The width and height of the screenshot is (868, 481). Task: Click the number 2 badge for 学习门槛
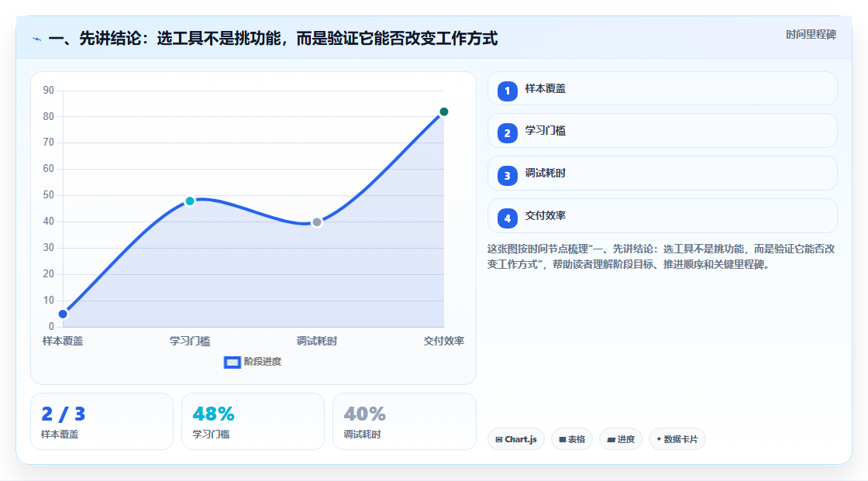click(x=507, y=133)
